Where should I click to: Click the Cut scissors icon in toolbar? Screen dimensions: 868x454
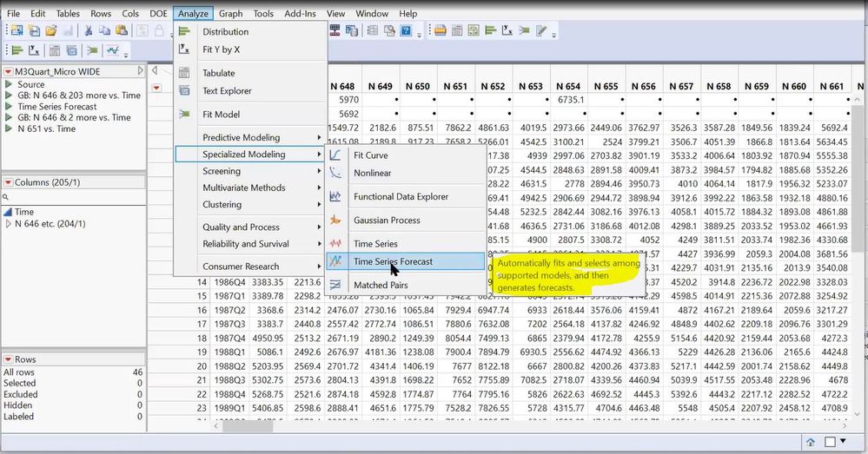point(89,31)
